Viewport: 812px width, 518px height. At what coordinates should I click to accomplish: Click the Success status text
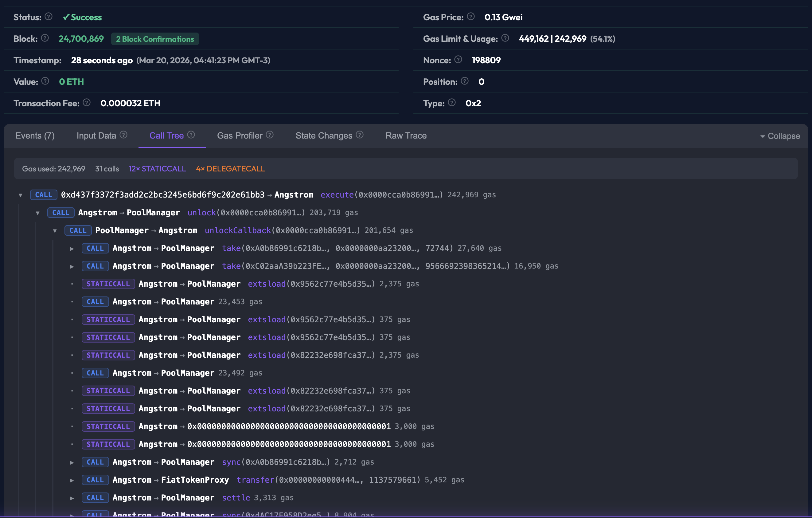(86, 17)
